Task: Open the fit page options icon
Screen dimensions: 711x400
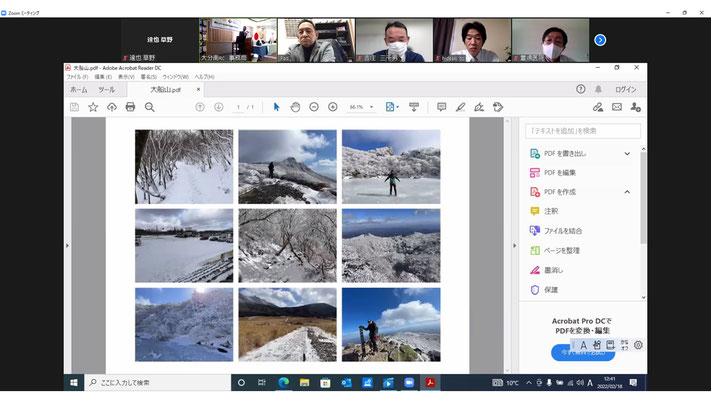Action: [x=391, y=107]
